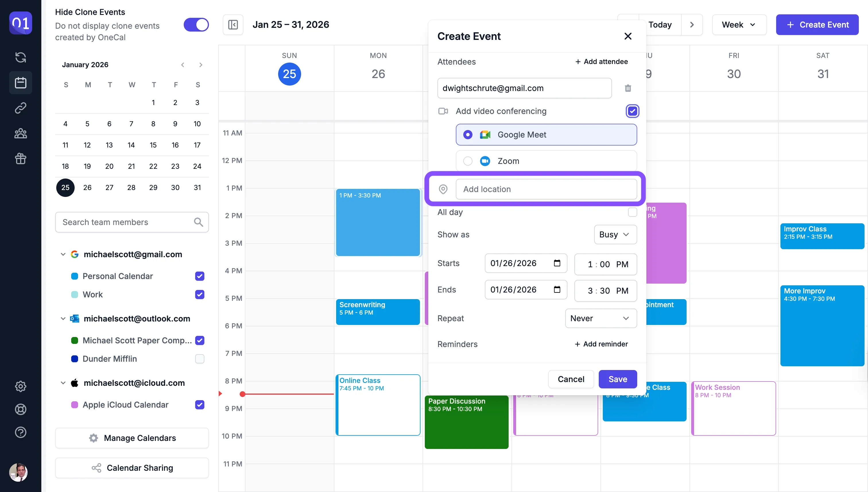
Task: Enable the Dunder Mifflin calendar checkbox
Action: click(x=200, y=359)
